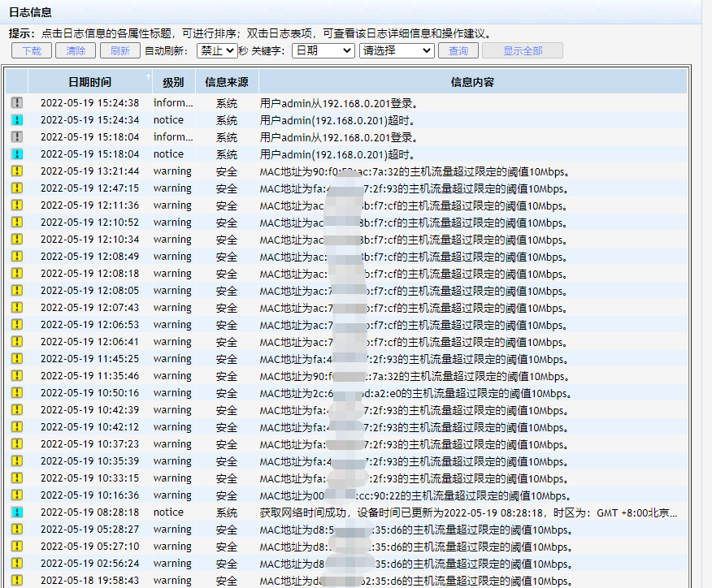Click the 下载 download button

[x=32, y=51]
